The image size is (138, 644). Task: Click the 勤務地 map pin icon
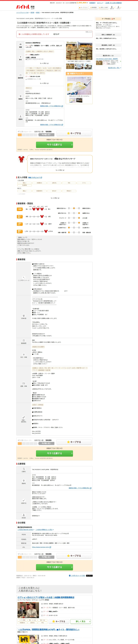(x=21, y=96)
